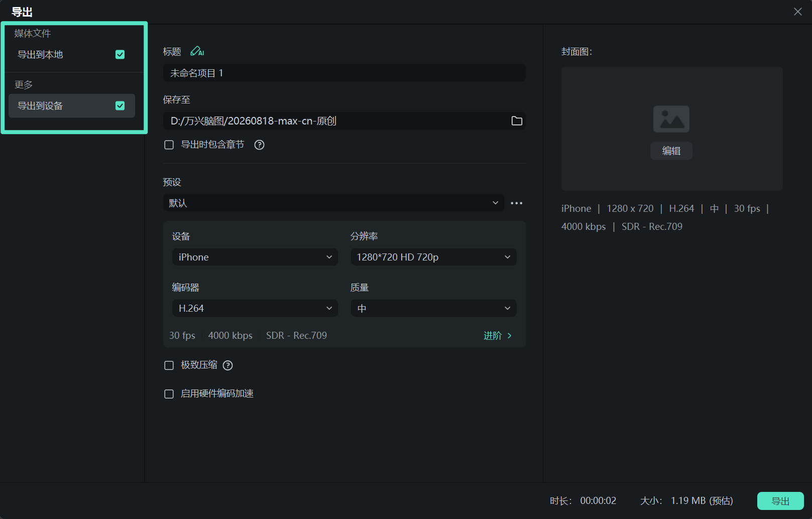Select 导出到本地 in the sidebar
Screen dimensions: 812x519
72,55
